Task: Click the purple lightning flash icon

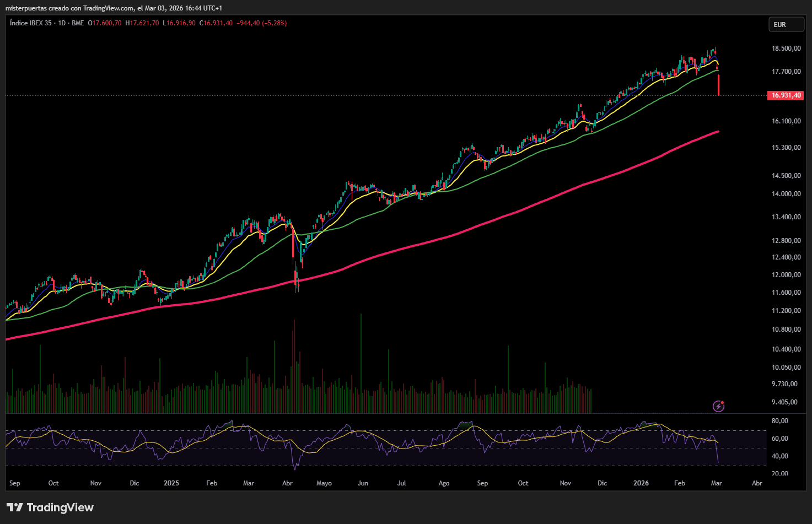Action: [x=718, y=407]
